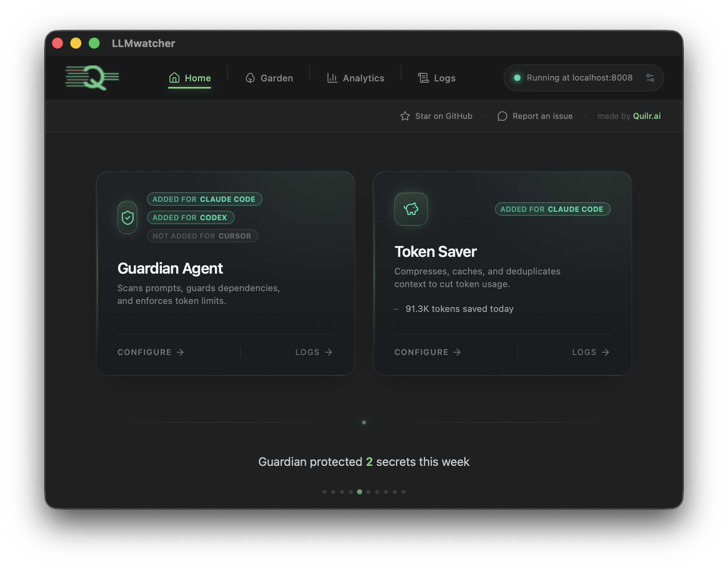
Task: Click the Token Saver piggy bank icon
Action: click(x=411, y=209)
